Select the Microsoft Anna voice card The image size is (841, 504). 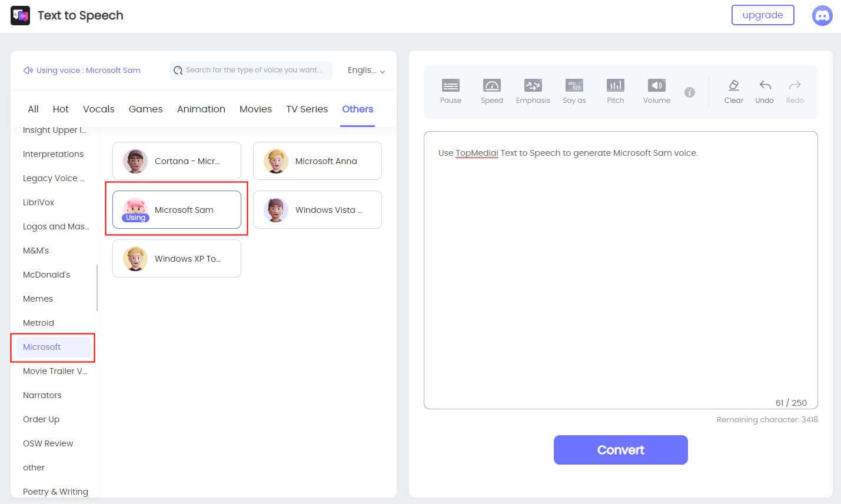tap(317, 161)
